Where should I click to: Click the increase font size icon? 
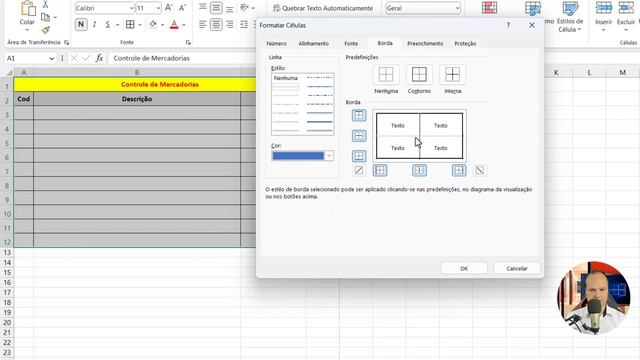tap(169, 8)
